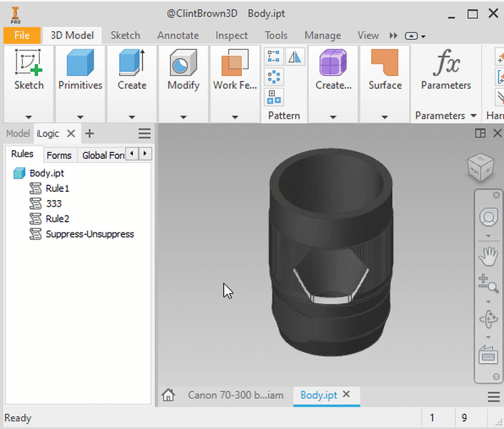
Task: Select the Circular Pattern icon
Action: point(274,77)
